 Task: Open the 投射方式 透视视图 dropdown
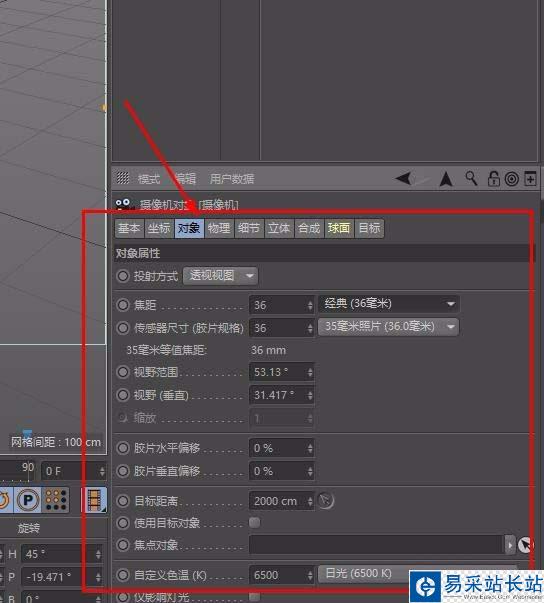point(220,276)
